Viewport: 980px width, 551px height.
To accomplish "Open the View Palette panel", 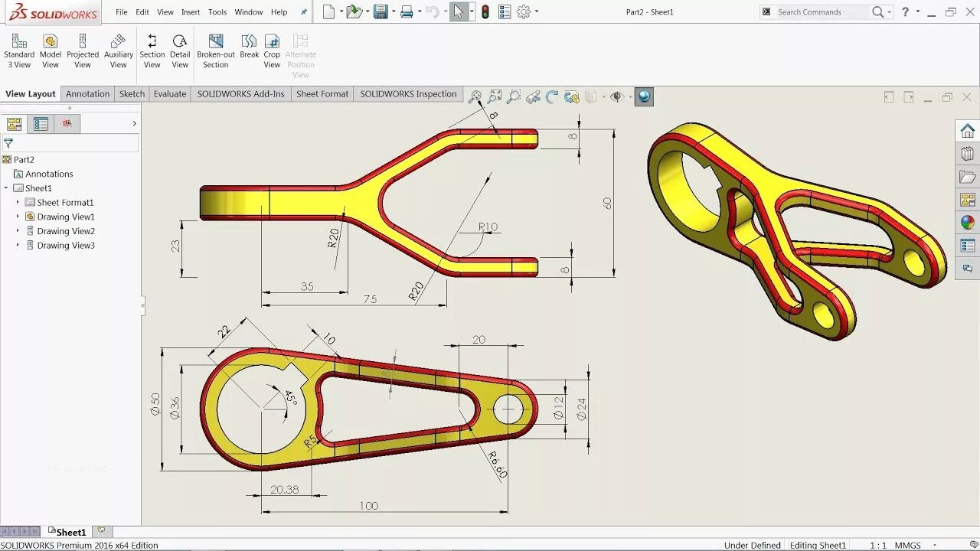I will 967,200.
